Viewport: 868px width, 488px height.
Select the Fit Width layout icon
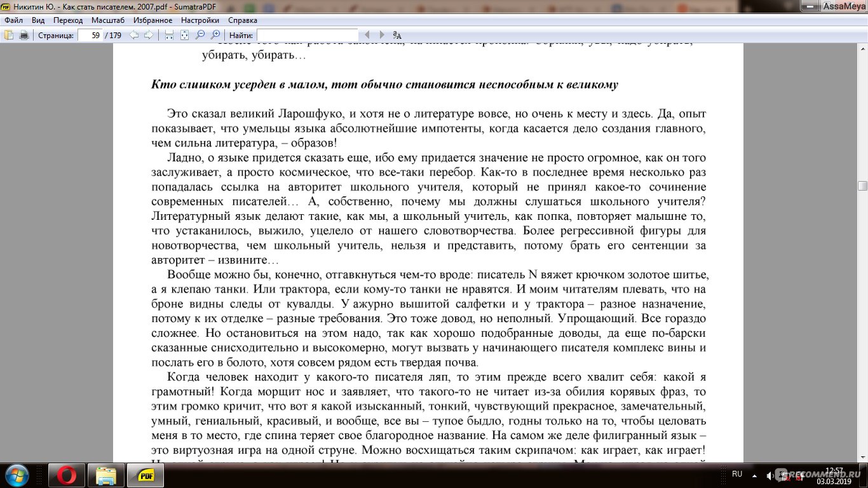click(169, 35)
